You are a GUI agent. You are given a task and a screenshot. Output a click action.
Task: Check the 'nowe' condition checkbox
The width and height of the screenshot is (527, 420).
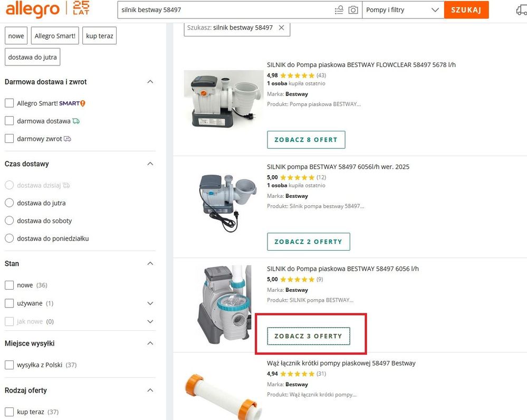(x=9, y=285)
